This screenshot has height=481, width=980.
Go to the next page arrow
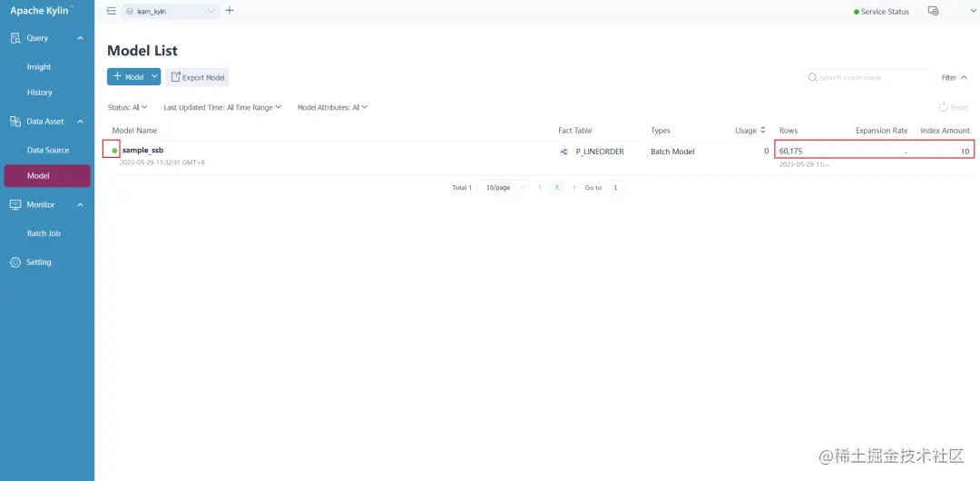573,188
